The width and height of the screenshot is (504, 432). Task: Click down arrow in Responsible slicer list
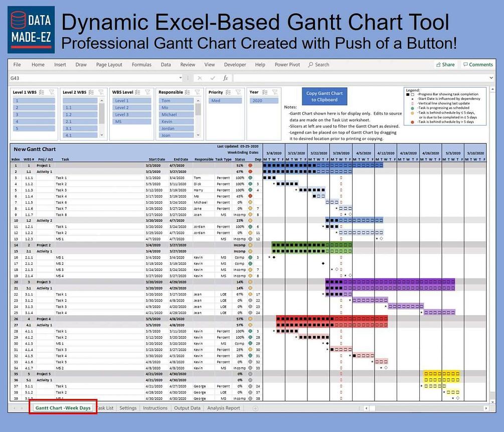coord(198,135)
